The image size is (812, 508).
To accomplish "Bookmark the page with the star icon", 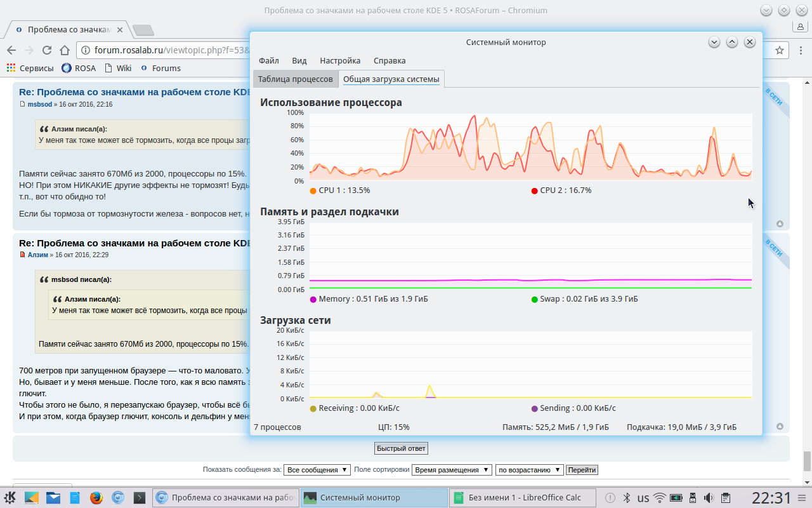I will pos(780,50).
